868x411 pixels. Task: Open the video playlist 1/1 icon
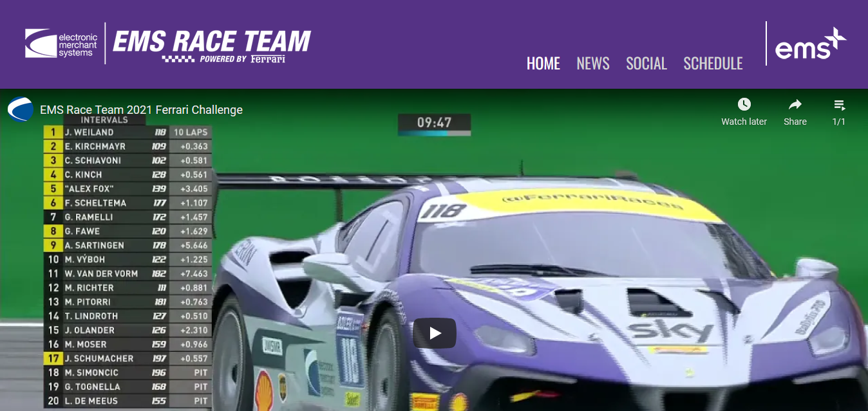[x=839, y=105]
